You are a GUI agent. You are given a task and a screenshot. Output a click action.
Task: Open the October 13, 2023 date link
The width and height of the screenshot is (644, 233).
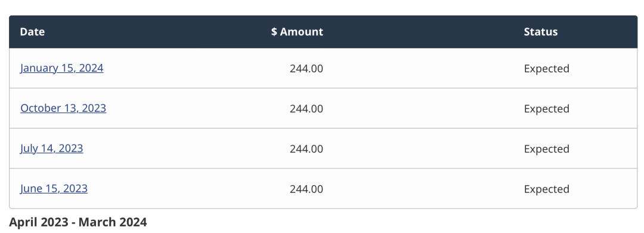pyautogui.click(x=63, y=108)
